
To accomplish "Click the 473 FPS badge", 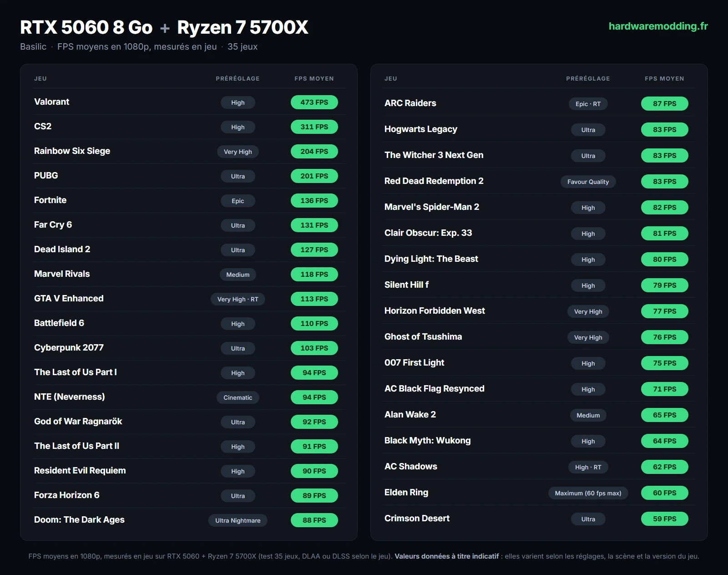I will click(314, 102).
